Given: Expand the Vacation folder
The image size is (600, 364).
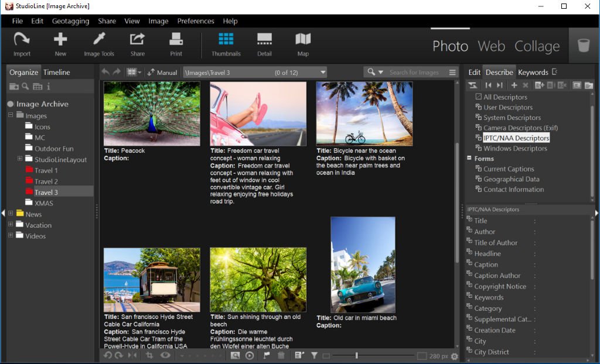Looking at the screenshot, I should [11, 225].
